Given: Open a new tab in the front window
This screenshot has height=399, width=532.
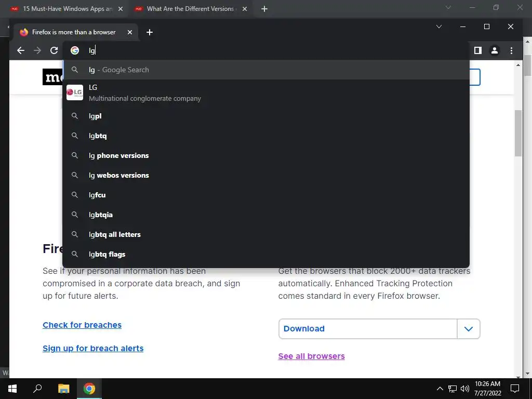Looking at the screenshot, I should click(x=149, y=32).
